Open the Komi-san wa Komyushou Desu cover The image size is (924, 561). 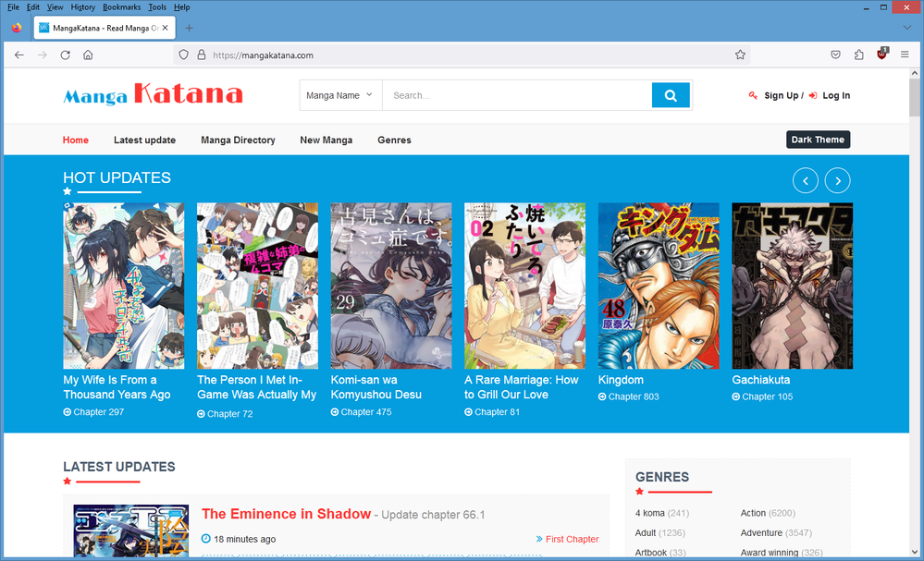click(391, 287)
